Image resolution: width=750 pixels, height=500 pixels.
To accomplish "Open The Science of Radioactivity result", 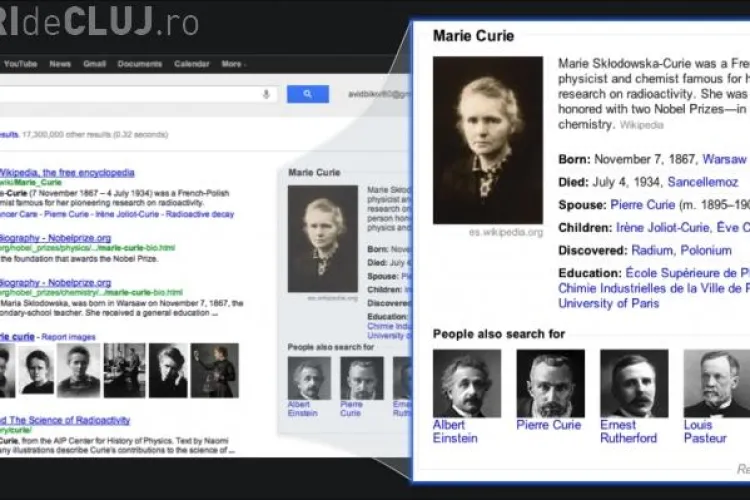I will pyautogui.click(x=65, y=420).
